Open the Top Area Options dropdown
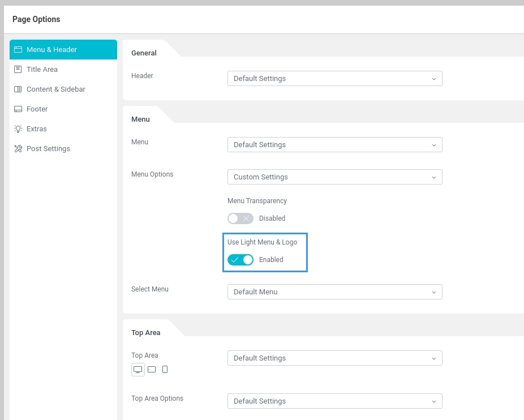Viewport: 524px width, 420px height. click(334, 401)
